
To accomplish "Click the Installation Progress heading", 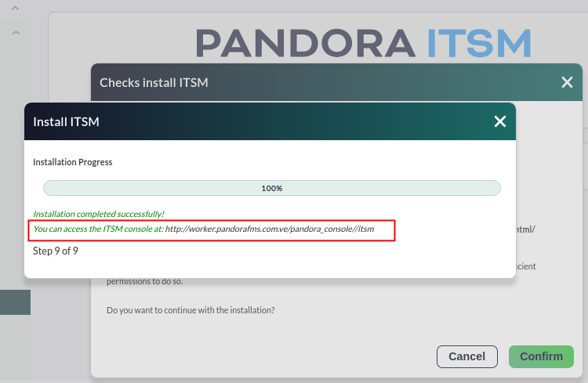I will pos(72,162).
